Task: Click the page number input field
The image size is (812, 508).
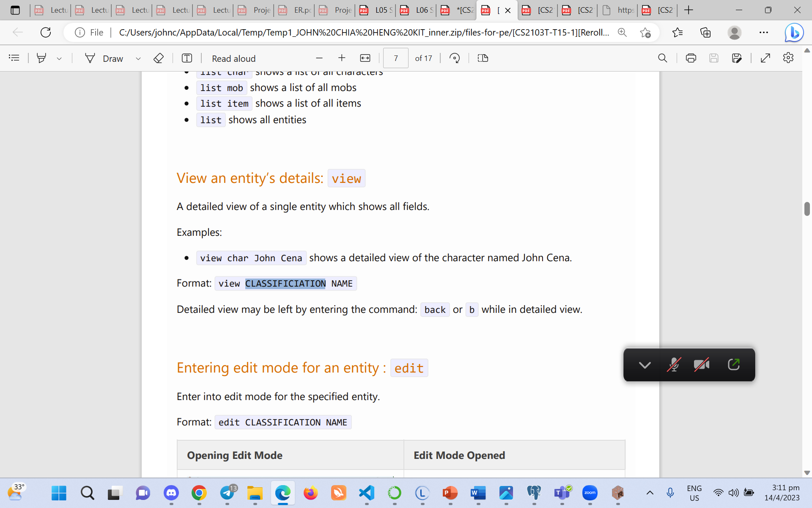Action: 395,58
